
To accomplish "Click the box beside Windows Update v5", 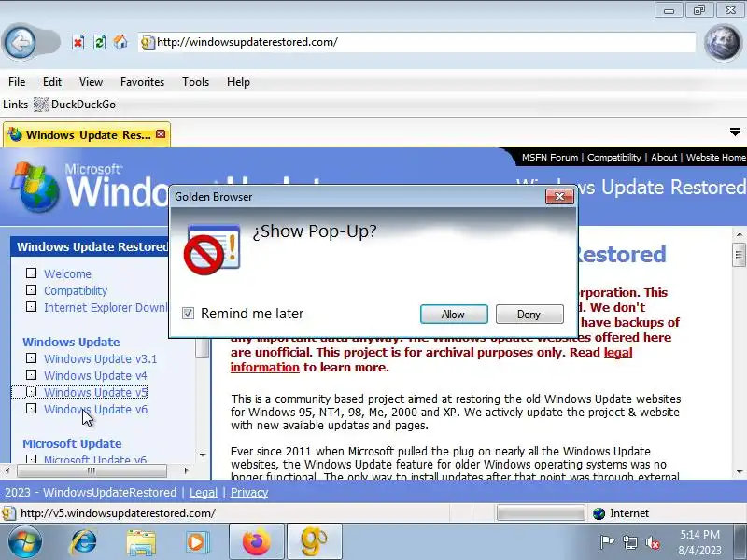I will click(31, 391).
